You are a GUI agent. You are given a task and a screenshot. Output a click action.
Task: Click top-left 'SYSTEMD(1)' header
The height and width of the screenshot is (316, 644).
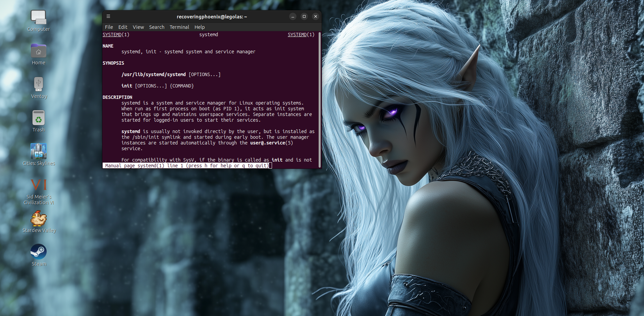point(116,35)
